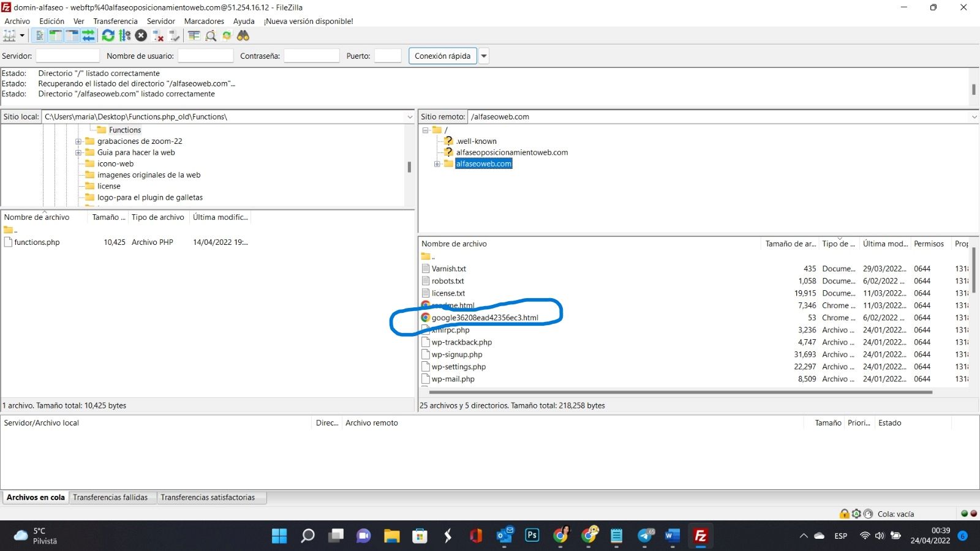980x551 pixels.
Task: Sort the remote list by Permisos column
Action: [929, 244]
